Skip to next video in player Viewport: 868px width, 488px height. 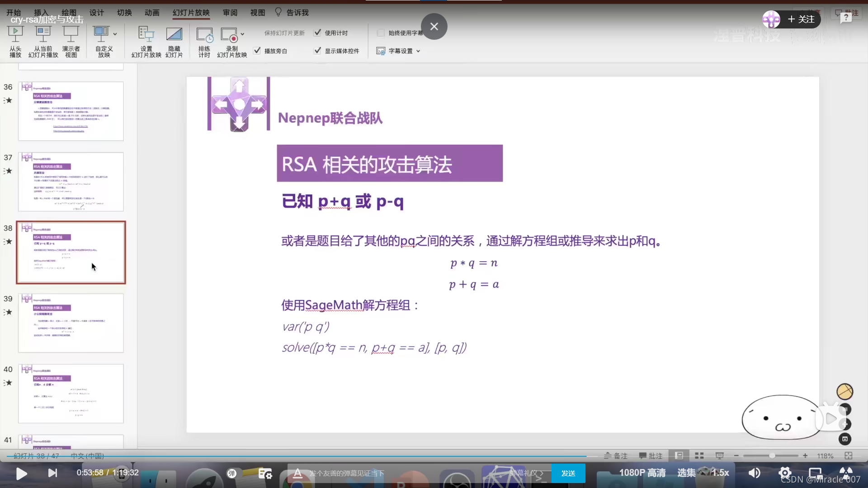[x=52, y=473]
